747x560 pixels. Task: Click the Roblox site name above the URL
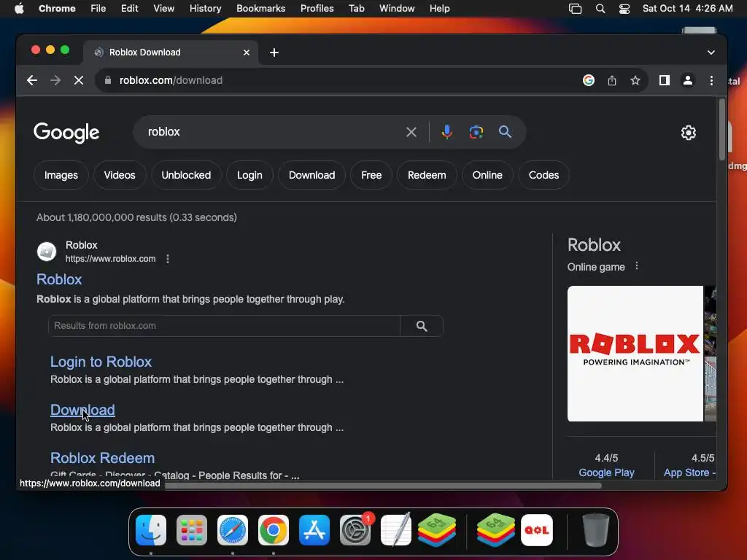click(x=82, y=245)
